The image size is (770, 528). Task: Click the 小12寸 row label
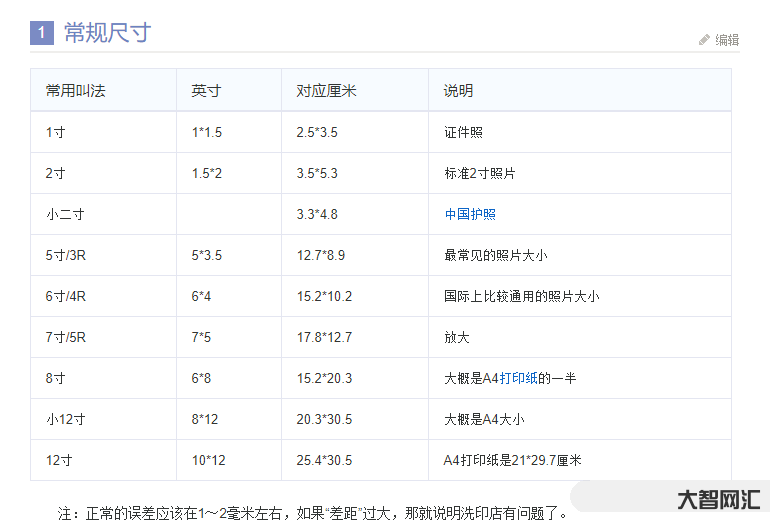(66, 419)
